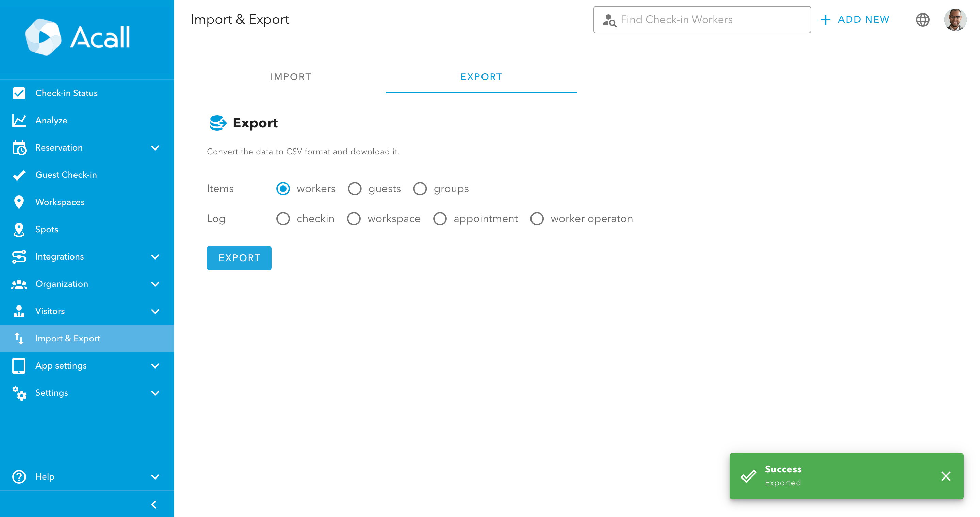Expand the Integrations menu chevron

pos(155,256)
